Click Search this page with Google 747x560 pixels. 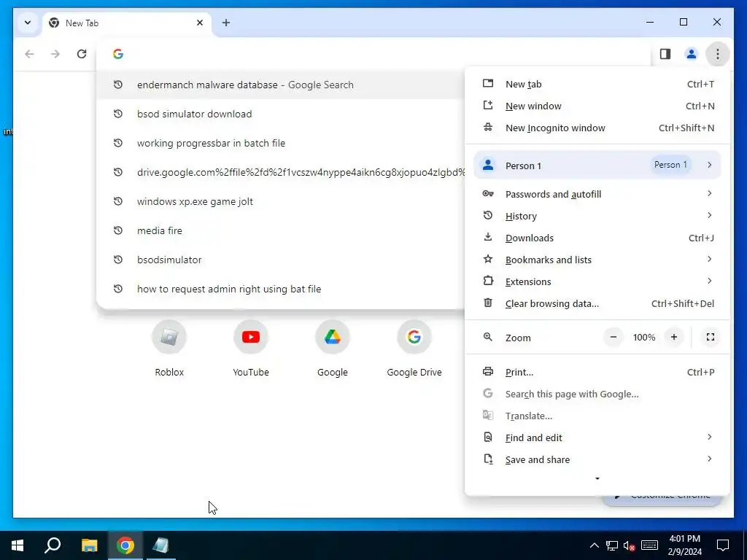click(597, 394)
